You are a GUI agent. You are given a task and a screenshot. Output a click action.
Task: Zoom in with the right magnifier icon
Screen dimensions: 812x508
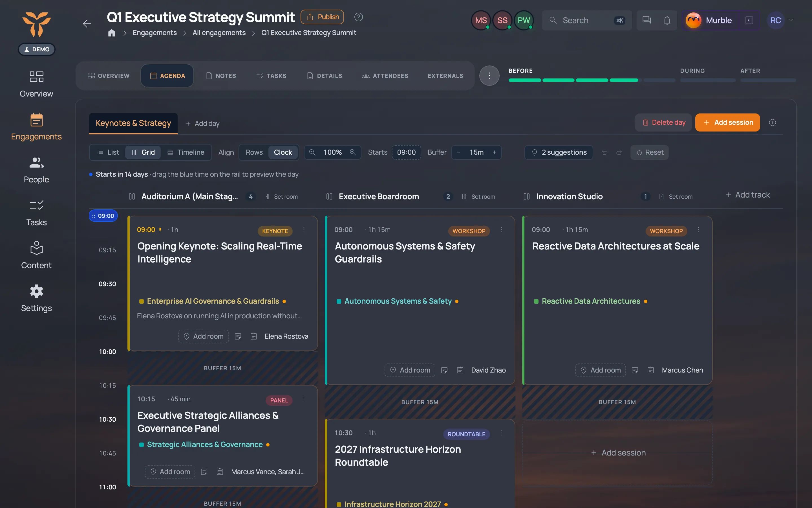click(x=353, y=152)
